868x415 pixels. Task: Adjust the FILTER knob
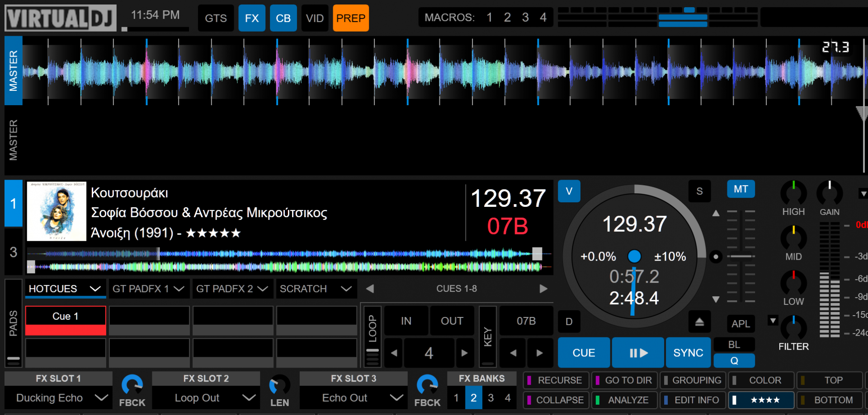click(x=793, y=328)
